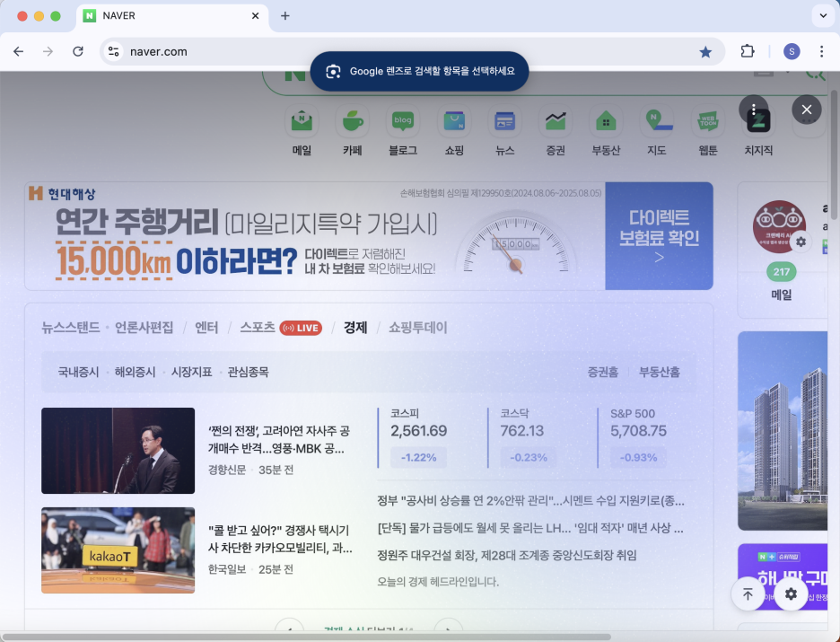Switch to the 엔터 tab

(x=206, y=328)
